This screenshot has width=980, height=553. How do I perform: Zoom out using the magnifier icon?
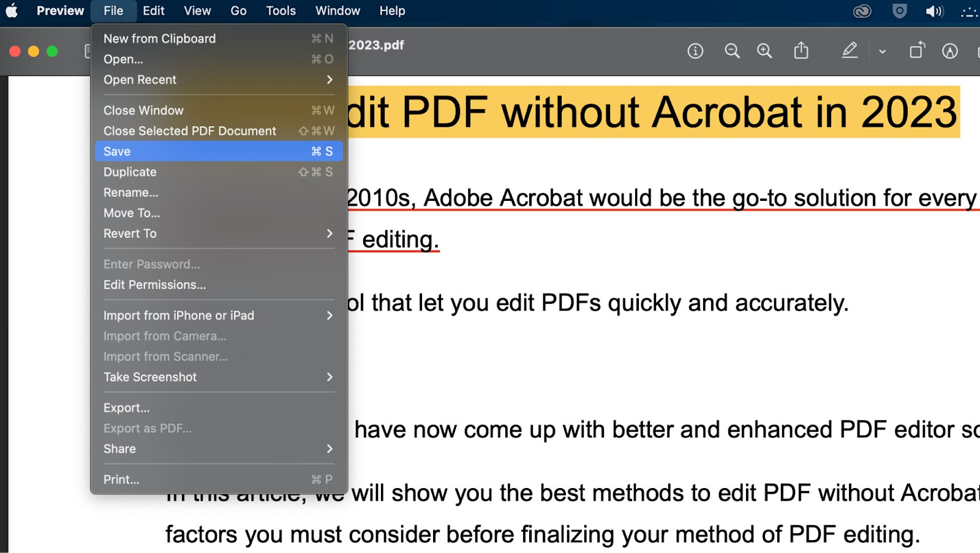point(732,51)
